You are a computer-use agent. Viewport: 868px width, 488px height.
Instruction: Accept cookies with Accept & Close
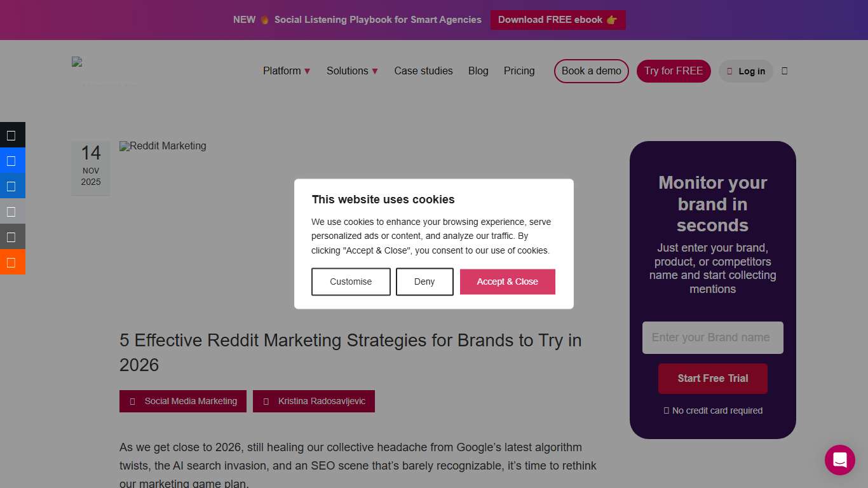tap(507, 281)
